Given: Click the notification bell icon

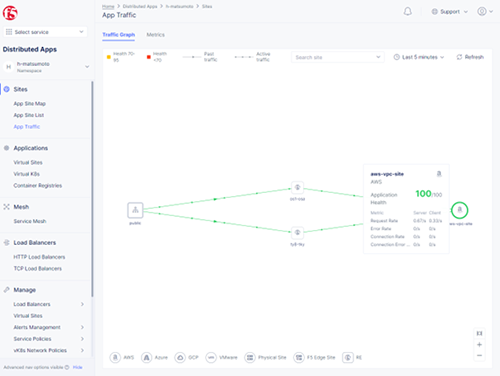Looking at the screenshot, I should [407, 12].
